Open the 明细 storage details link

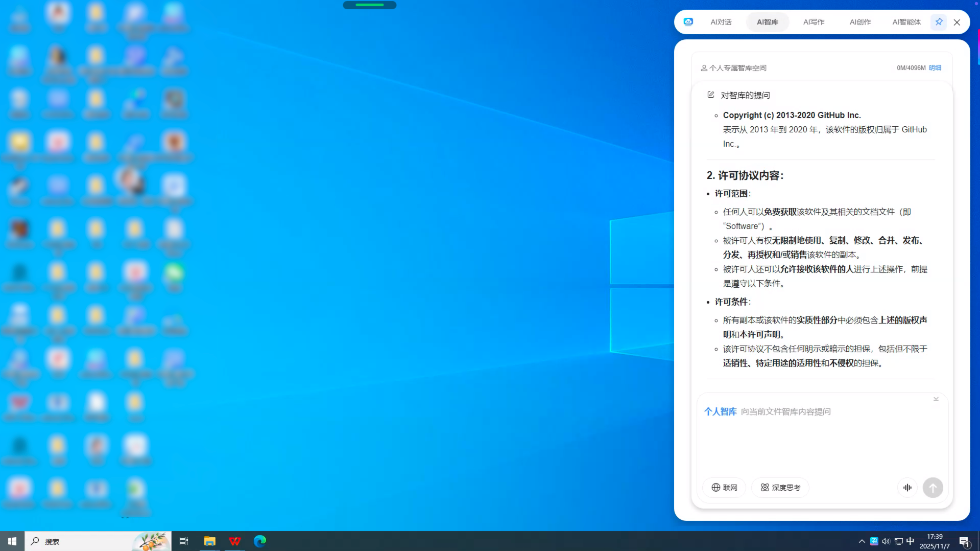[935, 68]
